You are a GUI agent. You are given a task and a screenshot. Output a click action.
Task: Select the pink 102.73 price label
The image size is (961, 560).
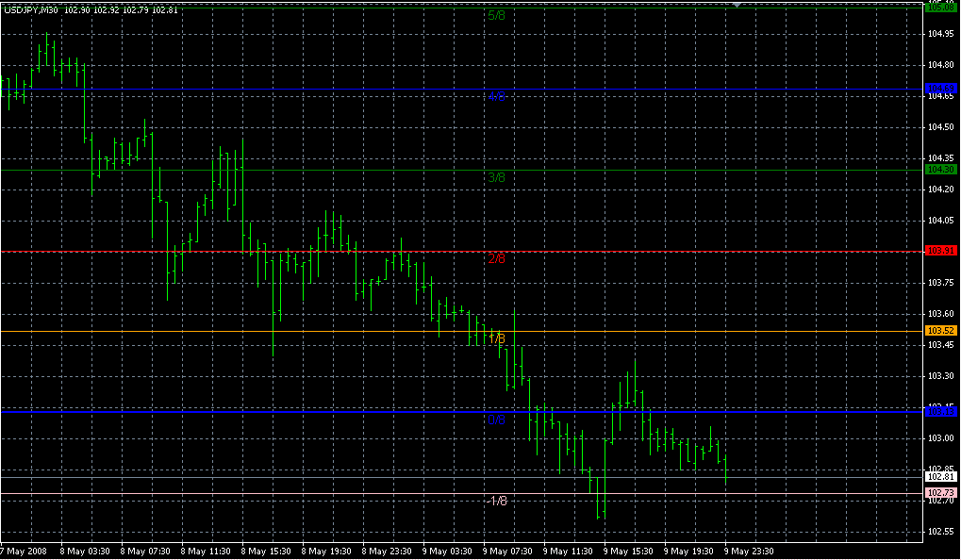point(941,493)
